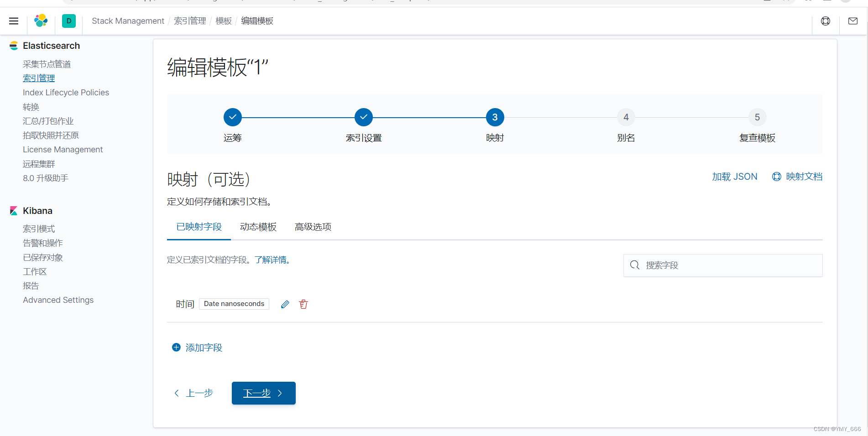This screenshot has height=436, width=868.
Task: Open 已保存对象 under Kibana
Action: [x=43, y=257]
